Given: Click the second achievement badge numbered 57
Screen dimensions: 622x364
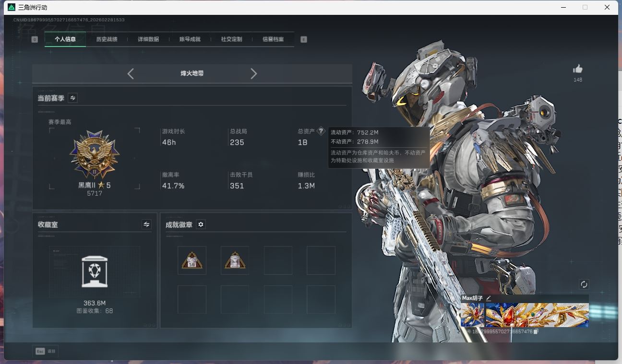Looking at the screenshot, I should point(234,260).
